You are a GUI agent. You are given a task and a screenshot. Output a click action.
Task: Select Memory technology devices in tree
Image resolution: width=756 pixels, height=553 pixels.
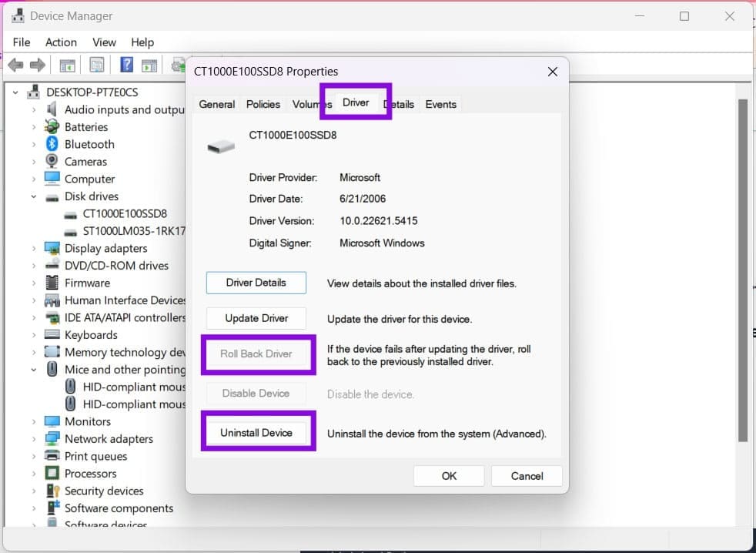(125, 352)
